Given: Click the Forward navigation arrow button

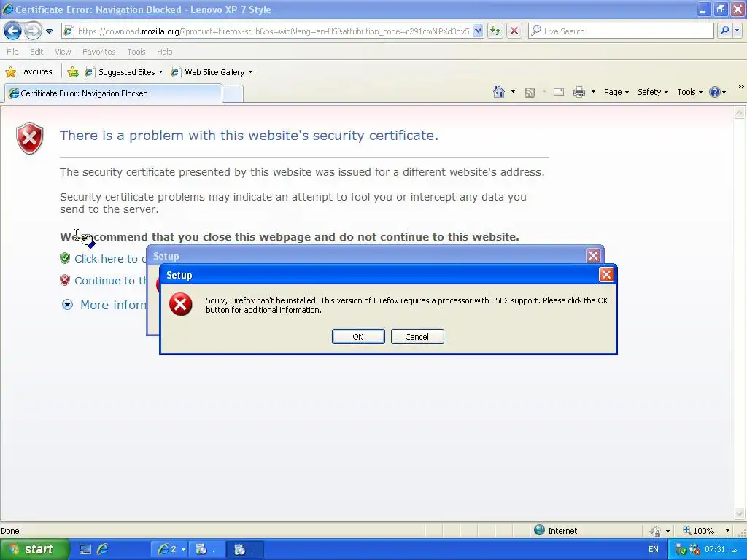Looking at the screenshot, I should pos(32,31).
